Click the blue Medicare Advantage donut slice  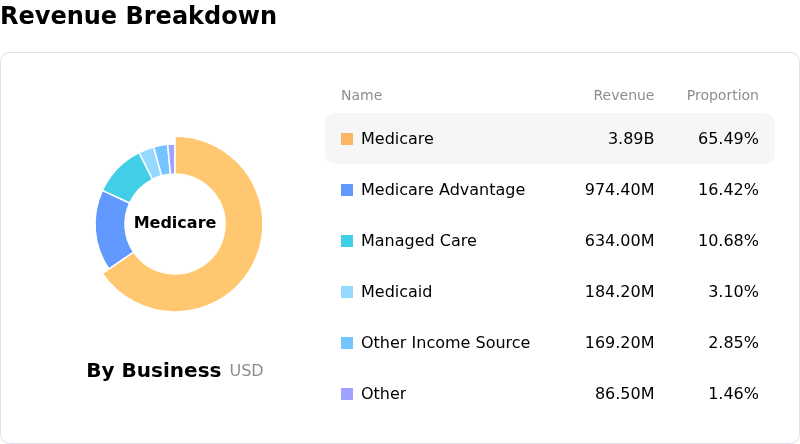[112, 229]
